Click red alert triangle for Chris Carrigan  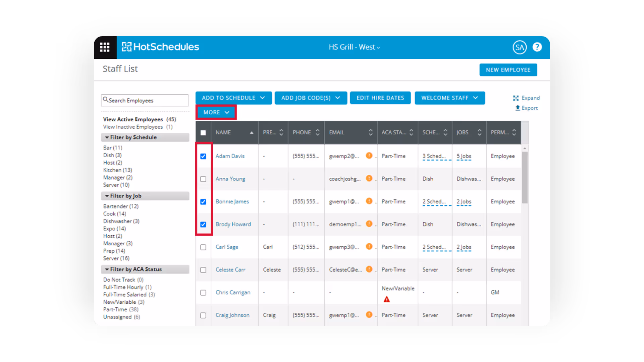point(386,299)
